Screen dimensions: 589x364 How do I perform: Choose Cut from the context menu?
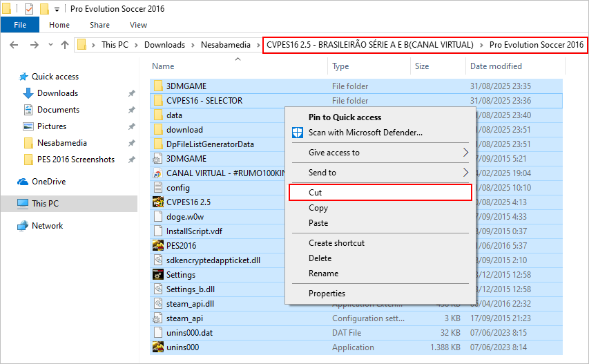tap(380, 192)
